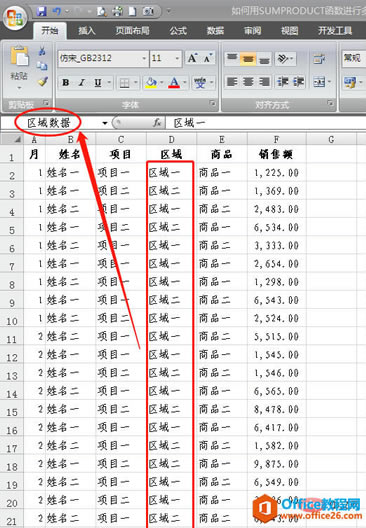Open the 视图 tab
The width and height of the screenshot is (366, 528).
290,31
